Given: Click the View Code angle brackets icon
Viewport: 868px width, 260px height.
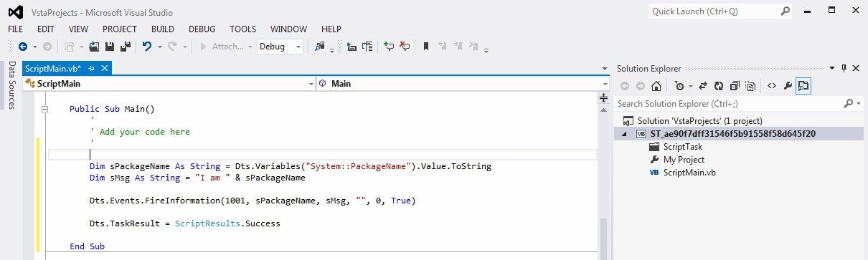Looking at the screenshot, I should tap(772, 87).
